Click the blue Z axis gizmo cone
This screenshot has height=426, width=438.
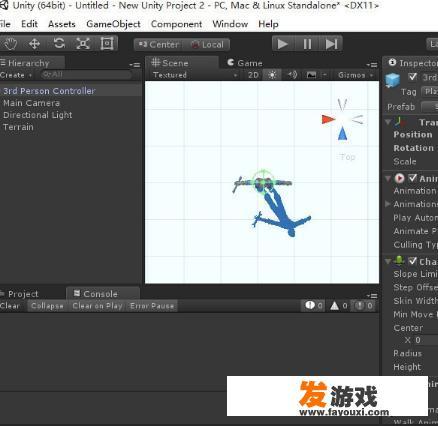coord(342,134)
